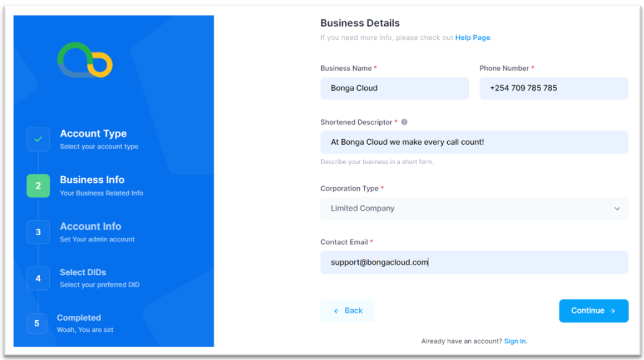This screenshot has width=644, height=360.
Task: Click the Bonga Cloud logo
Action: pyautogui.click(x=85, y=60)
